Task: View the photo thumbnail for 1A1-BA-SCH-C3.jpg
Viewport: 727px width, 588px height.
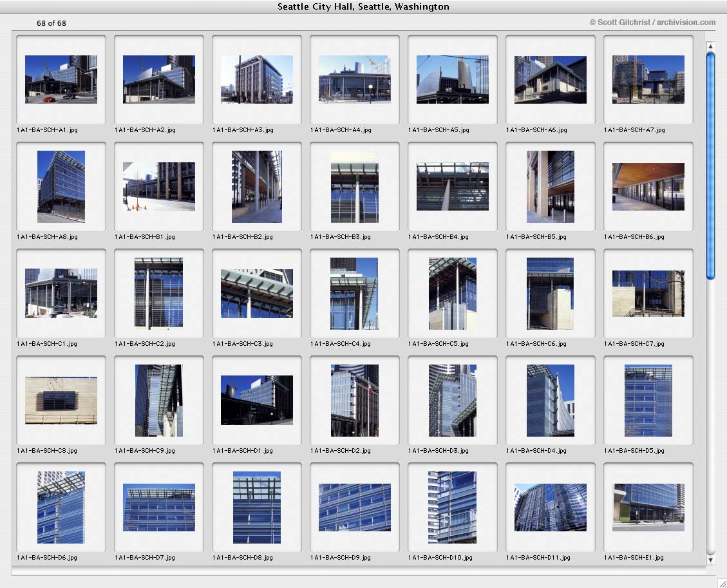Action: pyautogui.click(x=257, y=293)
